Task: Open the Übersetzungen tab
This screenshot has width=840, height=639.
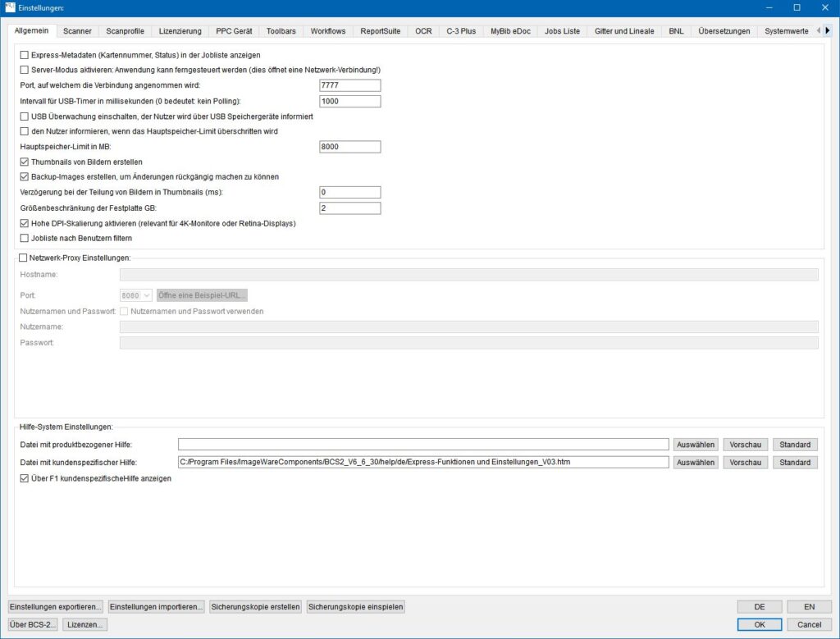Action: point(724,31)
